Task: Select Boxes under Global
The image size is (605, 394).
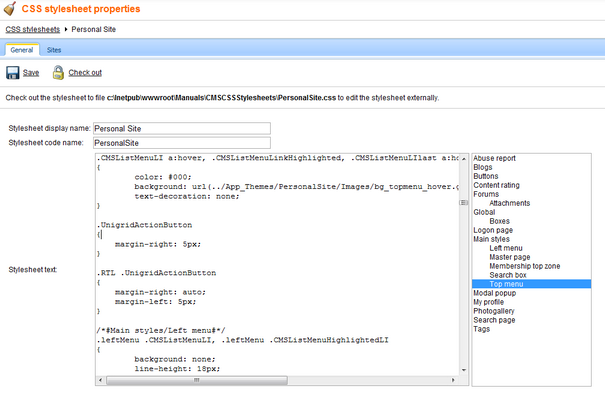Action: click(500, 221)
